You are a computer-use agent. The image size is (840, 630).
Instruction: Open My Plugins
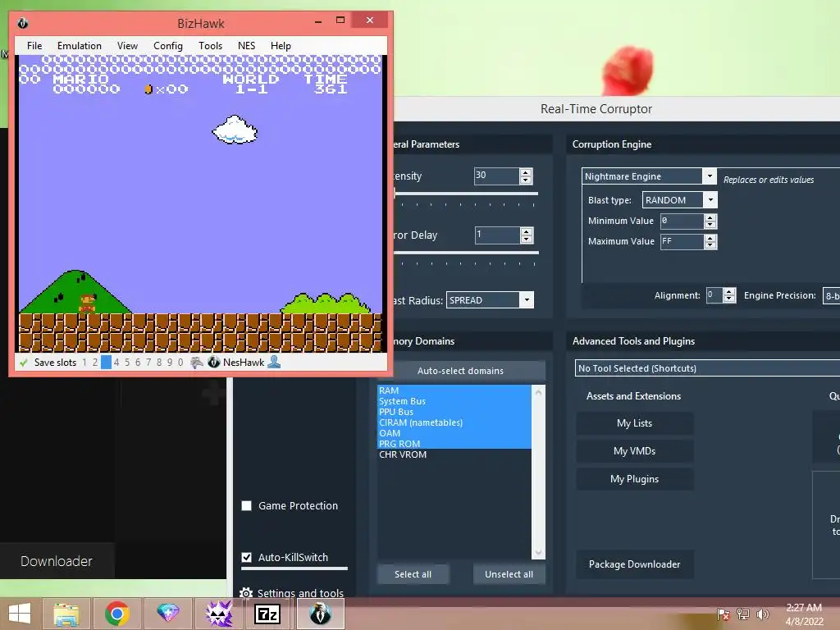[x=635, y=479]
